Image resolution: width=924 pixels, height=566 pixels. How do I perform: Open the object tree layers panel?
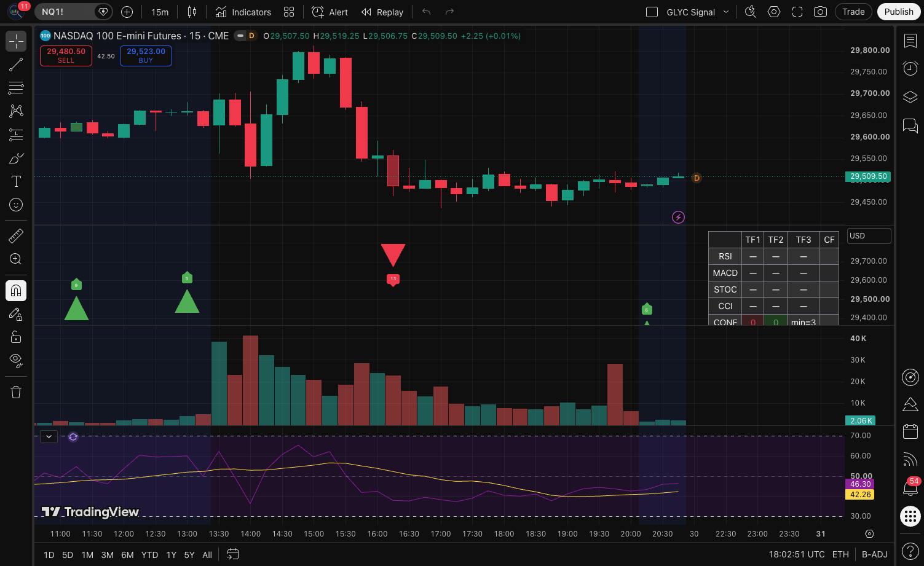pos(910,96)
